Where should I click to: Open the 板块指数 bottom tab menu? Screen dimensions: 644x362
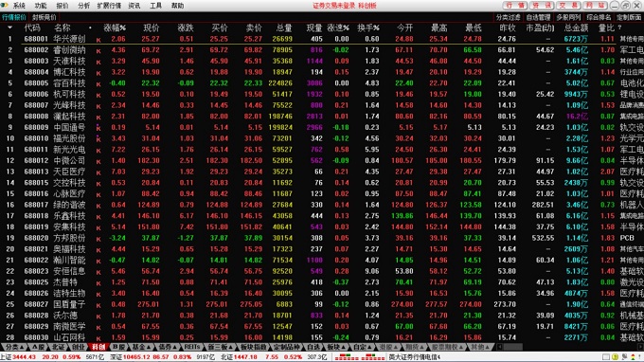coord(254,347)
